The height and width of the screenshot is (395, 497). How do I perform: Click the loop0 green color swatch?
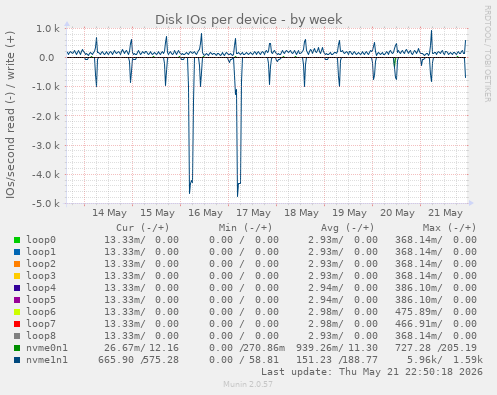[x=17, y=240]
